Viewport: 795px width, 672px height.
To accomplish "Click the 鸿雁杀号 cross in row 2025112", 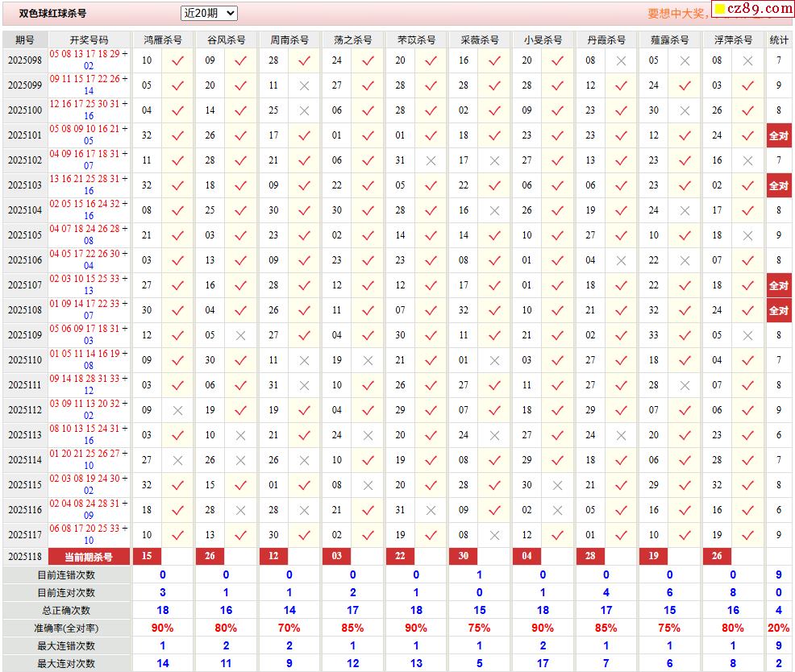I will 177,410.
